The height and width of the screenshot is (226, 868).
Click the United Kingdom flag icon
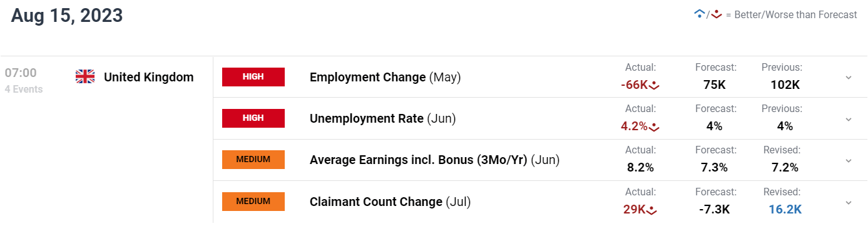(x=85, y=77)
